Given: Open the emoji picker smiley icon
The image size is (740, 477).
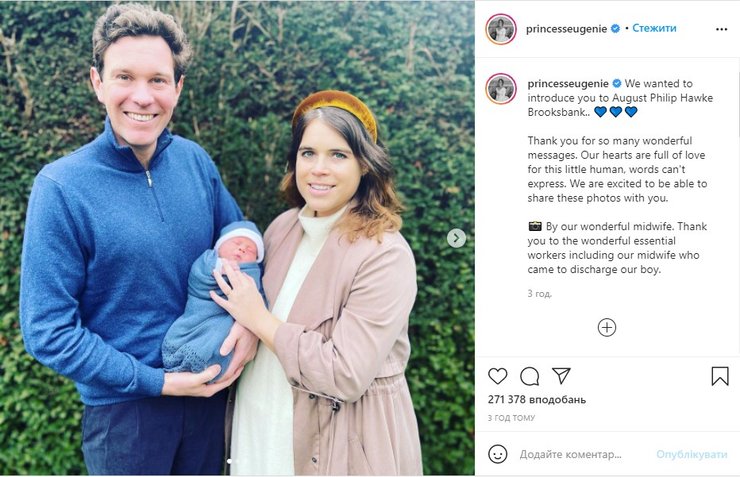Looking at the screenshot, I should point(497,454).
